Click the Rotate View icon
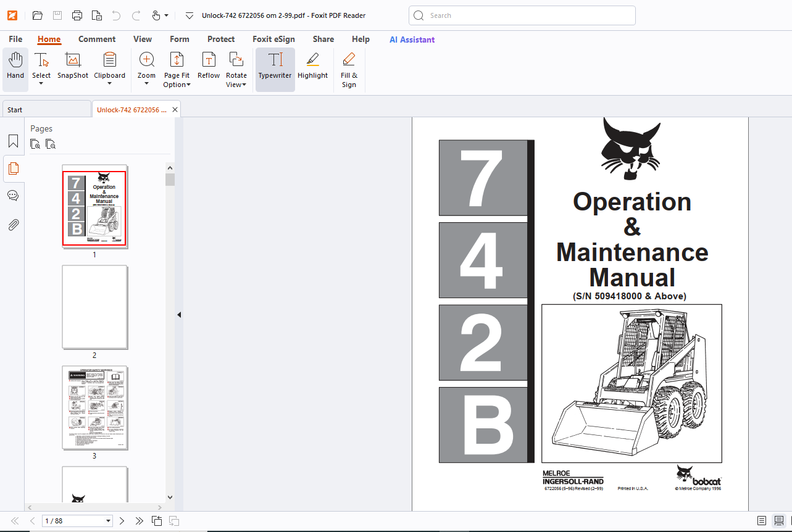 pyautogui.click(x=236, y=60)
